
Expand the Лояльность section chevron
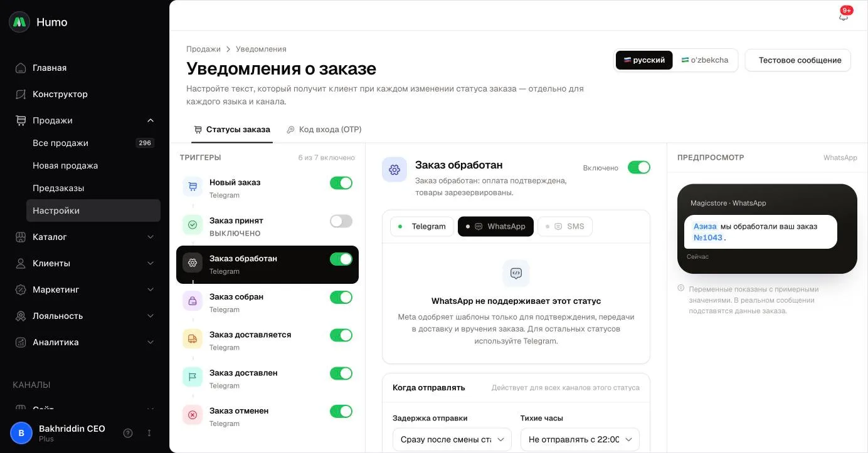click(x=151, y=316)
